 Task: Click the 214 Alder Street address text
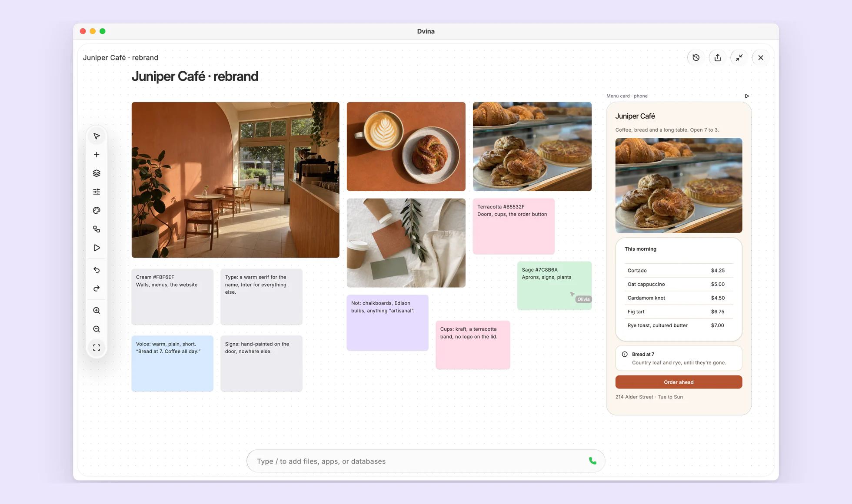(x=649, y=397)
